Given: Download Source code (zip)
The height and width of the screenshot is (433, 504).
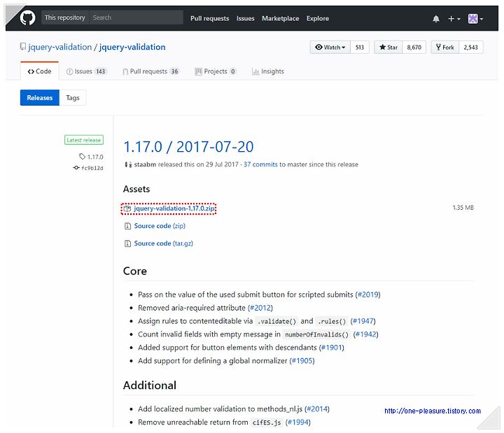Looking at the screenshot, I should point(160,226).
